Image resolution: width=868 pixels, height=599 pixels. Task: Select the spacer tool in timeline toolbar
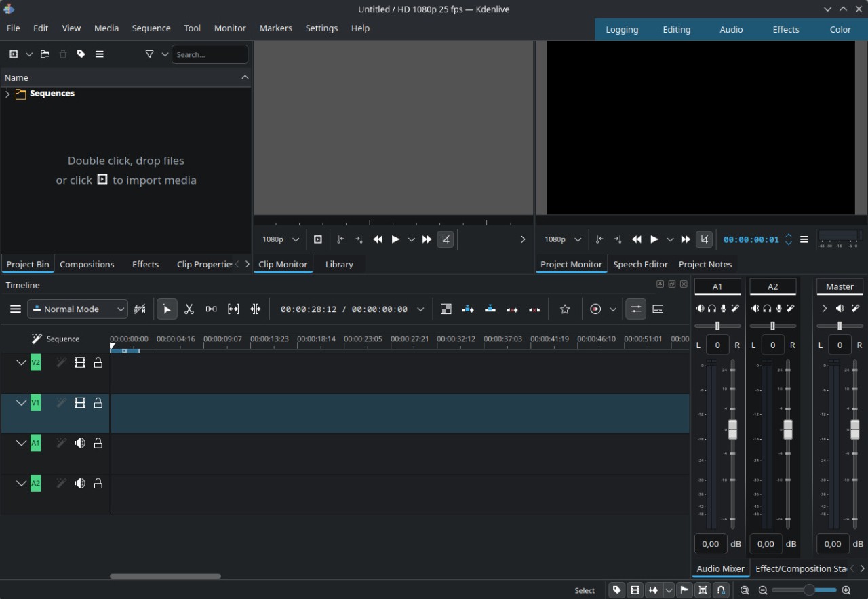[x=211, y=309]
